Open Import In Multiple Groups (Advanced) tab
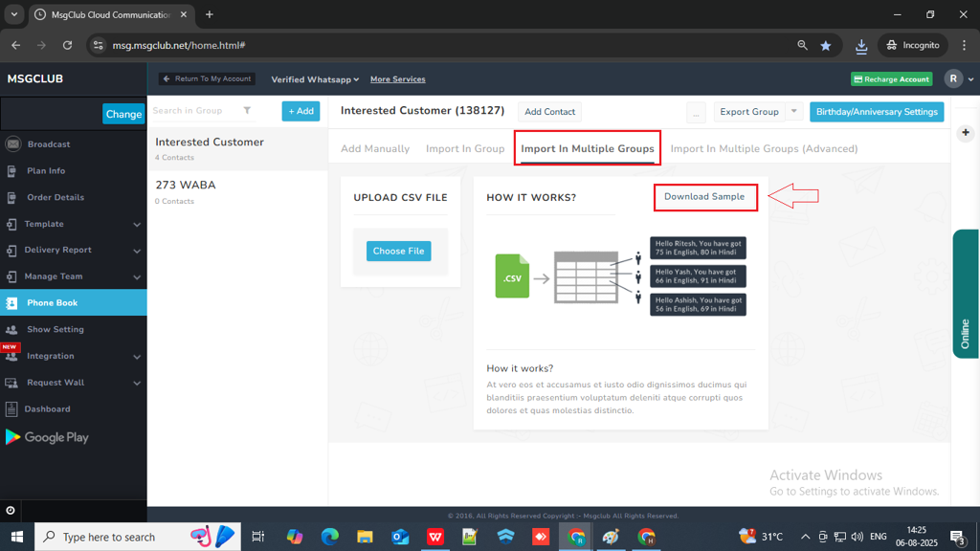Image resolution: width=980 pixels, height=551 pixels. coord(764,148)
